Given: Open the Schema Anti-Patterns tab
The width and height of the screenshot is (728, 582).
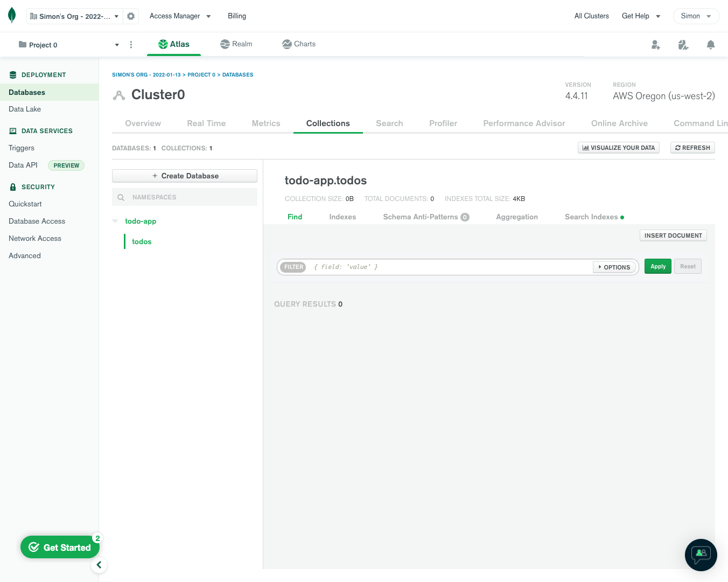Looking at the screenshot, I should 426,217.
